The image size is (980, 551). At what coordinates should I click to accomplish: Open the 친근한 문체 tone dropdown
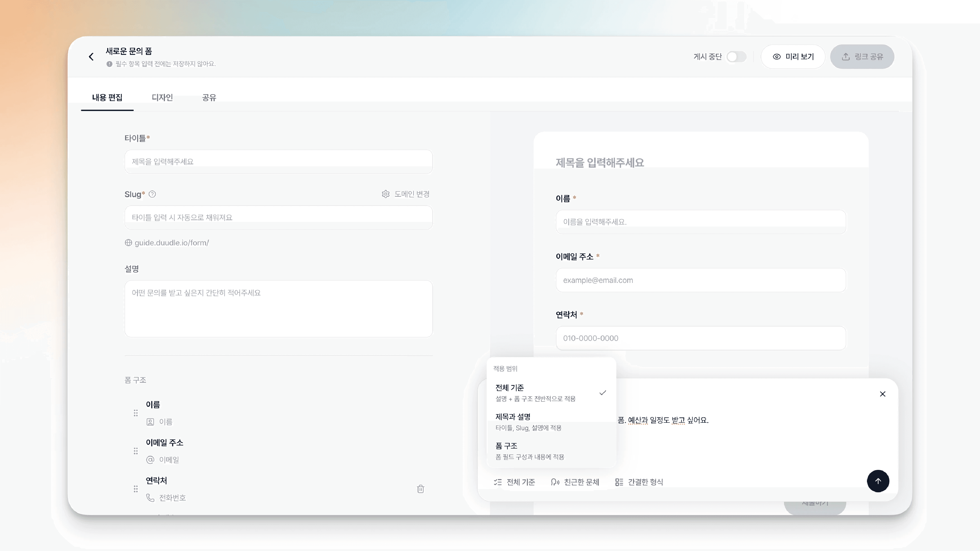pos(575,482)
